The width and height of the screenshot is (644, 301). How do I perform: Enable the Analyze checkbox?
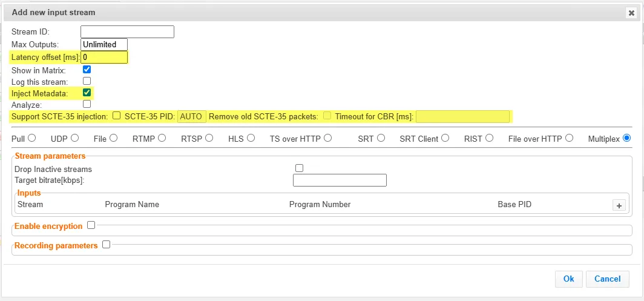87,104
